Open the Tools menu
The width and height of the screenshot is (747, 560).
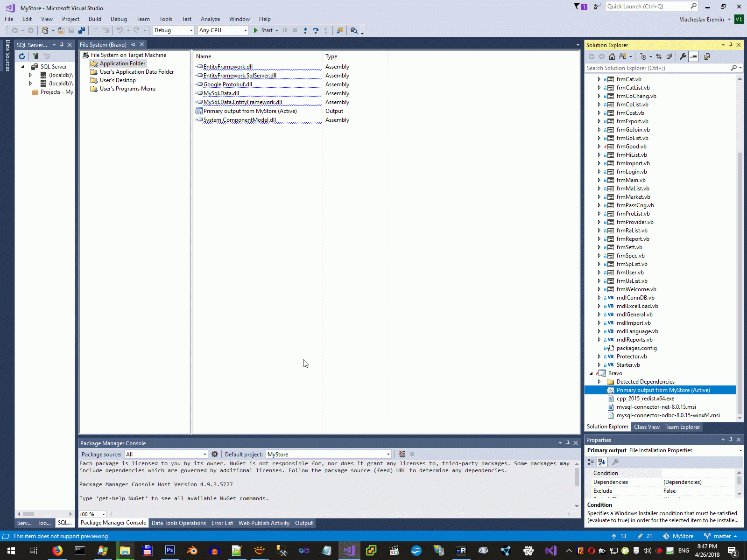click(x=166, y=19)
